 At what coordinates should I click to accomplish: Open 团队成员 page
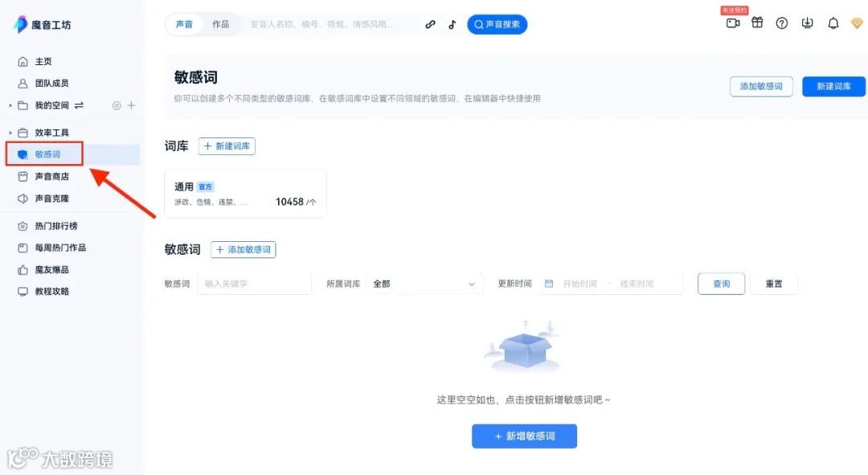(x=43, y=83)
